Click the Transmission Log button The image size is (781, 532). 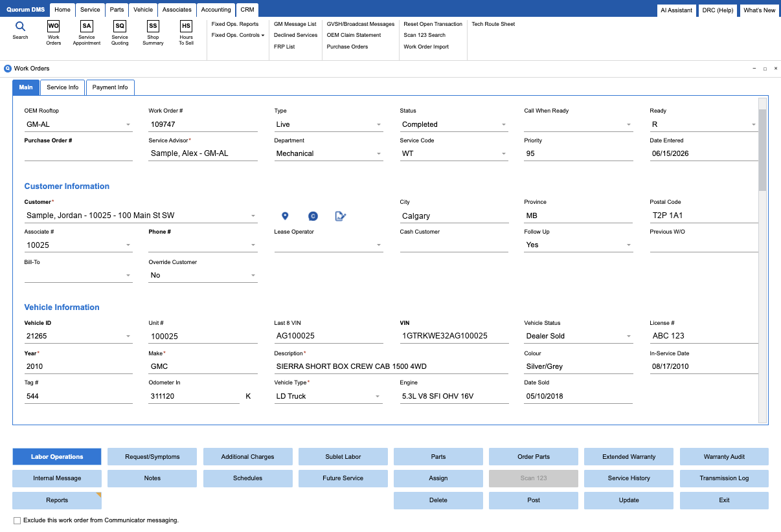click(724, 478)
